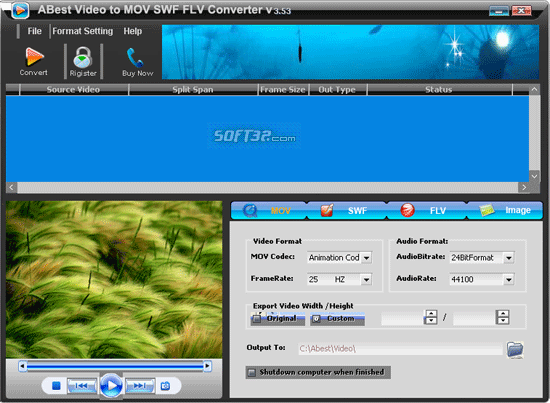Click seek bar right arrow
The height and width of the screenshot is (403, 550).
click(x=207, y=367)
